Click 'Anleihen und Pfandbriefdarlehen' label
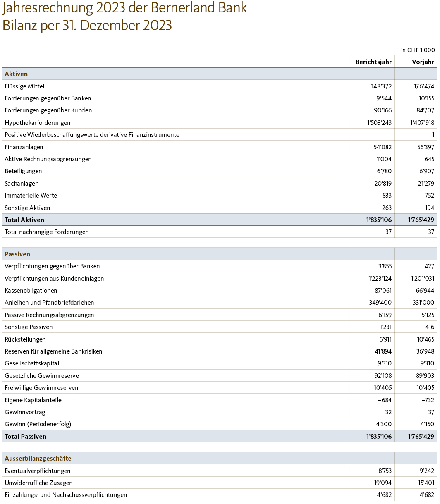The image size is (440, 504). point(49,303)
